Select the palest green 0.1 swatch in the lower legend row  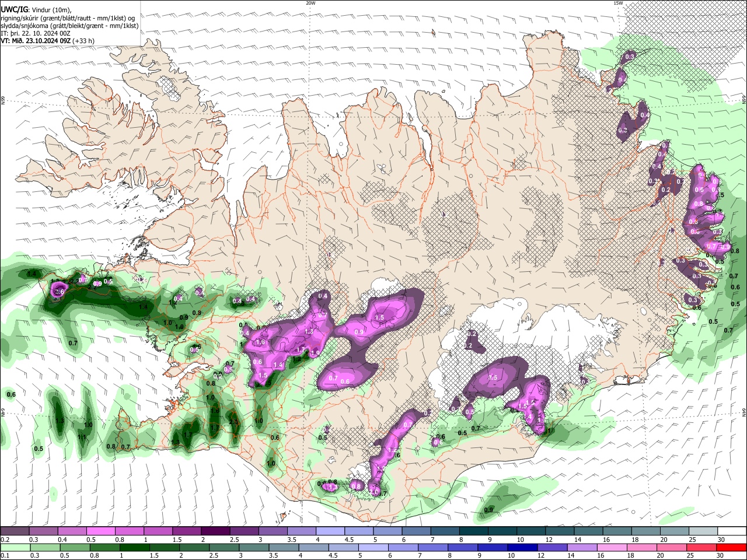click(x=15, y=548)
